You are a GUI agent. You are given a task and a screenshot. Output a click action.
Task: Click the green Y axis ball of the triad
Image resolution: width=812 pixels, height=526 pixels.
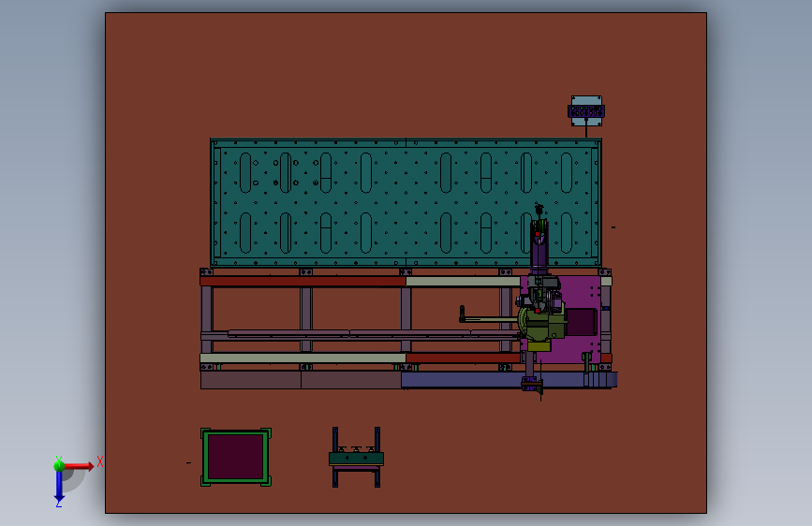pyautogui.click(x=59, y=465)
